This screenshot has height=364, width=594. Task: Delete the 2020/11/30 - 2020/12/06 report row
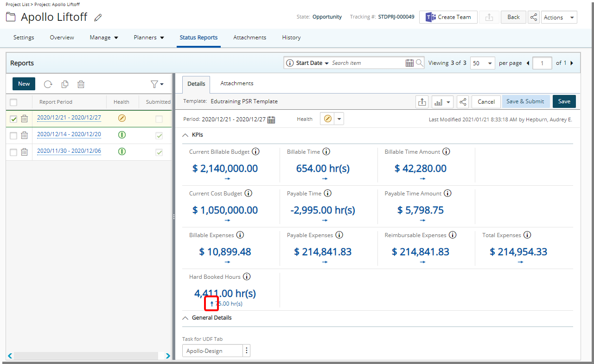click(24, 152)
